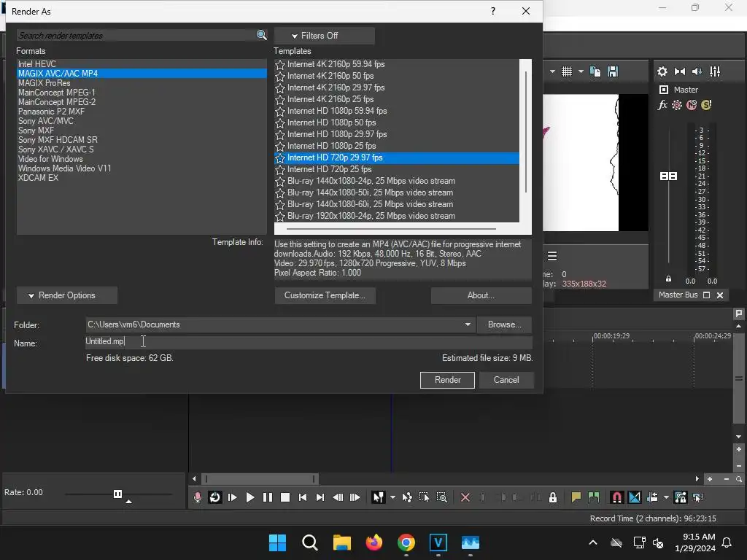Viewport: 747px width, 560px height.
Task: Insert region with green flags icon
Action: pyautogui.click(x=594, y=497)
